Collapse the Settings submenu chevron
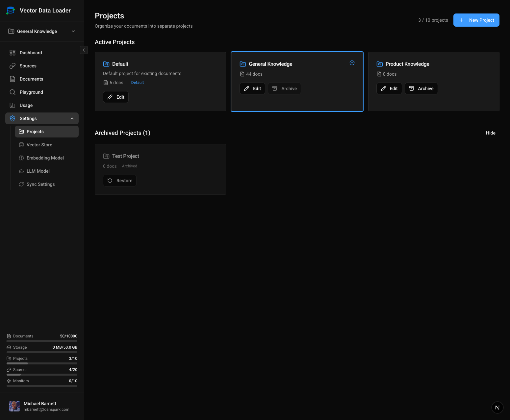 (x=72, y=118)
